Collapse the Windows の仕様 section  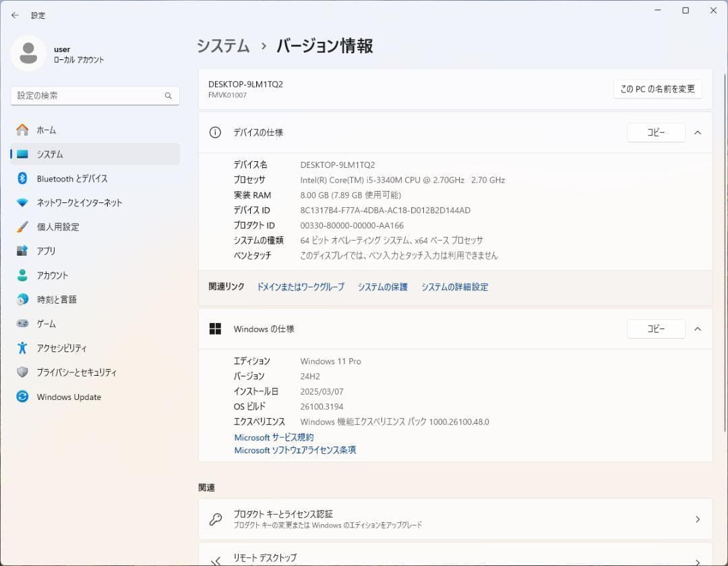pyautogui.click(x=698, y=329)
